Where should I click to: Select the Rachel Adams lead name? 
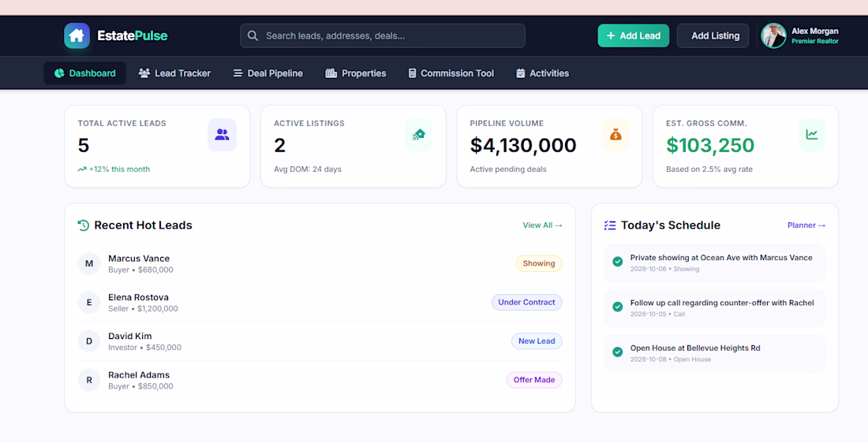point(139,374)
